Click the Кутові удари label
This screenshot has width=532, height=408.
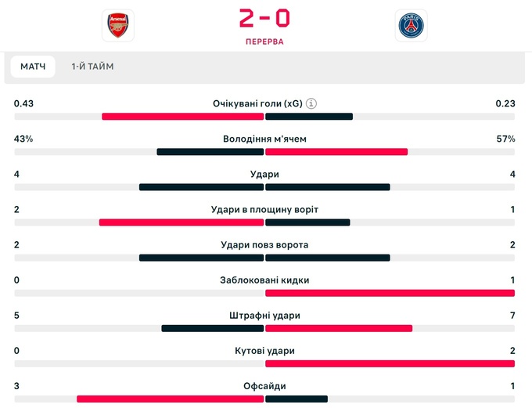click(x=264, y=350)
